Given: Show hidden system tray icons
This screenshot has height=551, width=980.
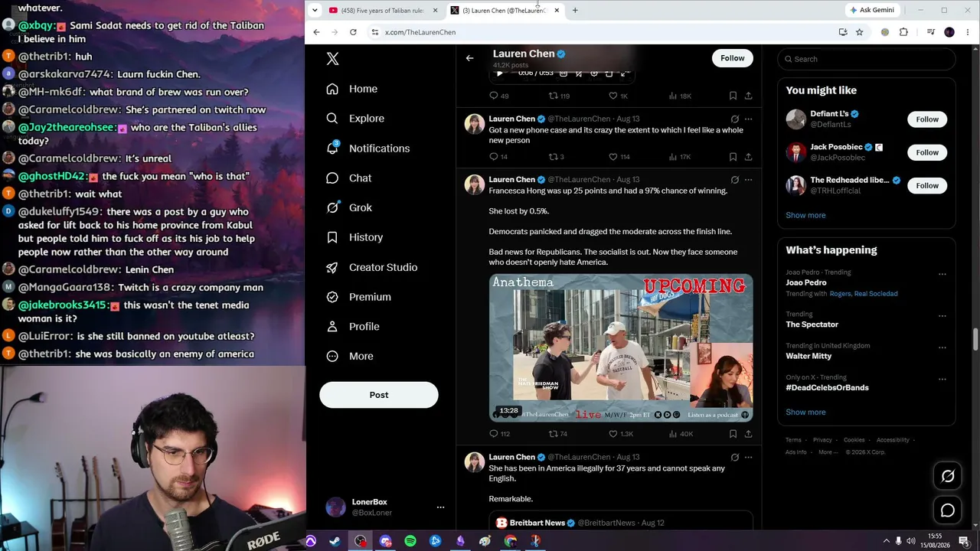Looking at the screenshot, I should click(887, 541).
